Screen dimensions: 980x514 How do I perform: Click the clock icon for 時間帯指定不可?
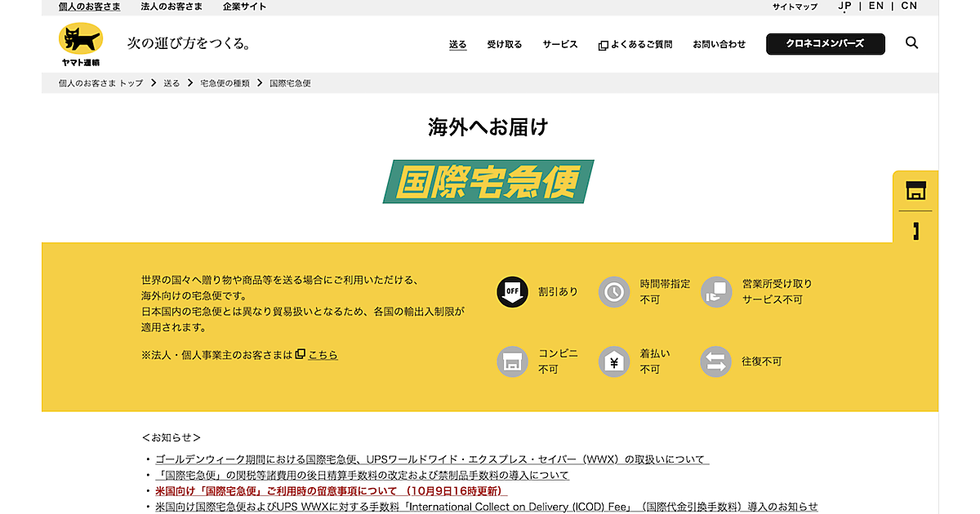click(613, 291)
